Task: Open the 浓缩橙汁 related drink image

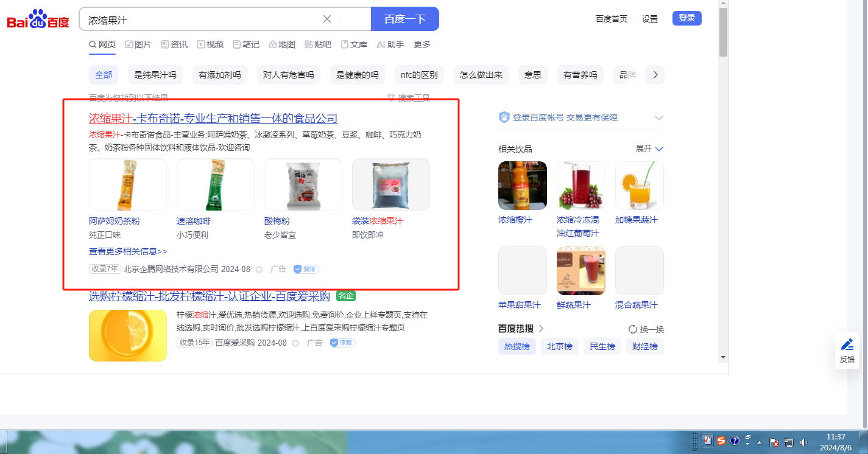Action: pos(523,186)
